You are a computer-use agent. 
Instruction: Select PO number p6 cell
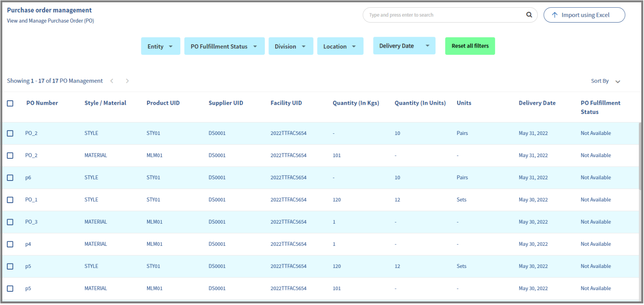point(28,178)
